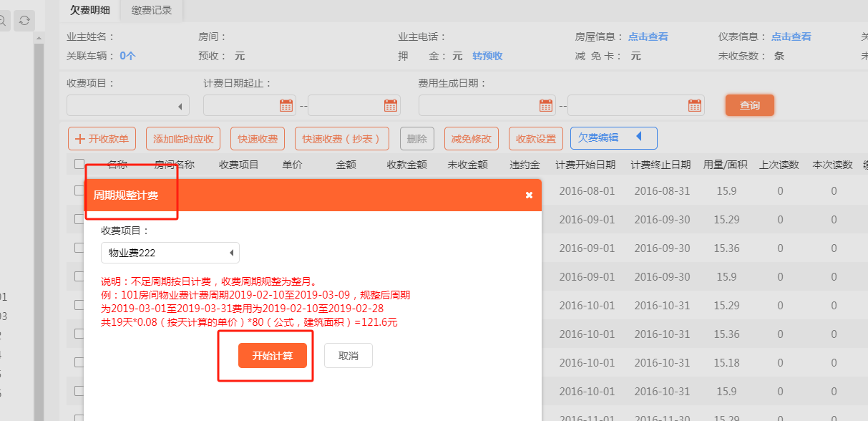Check the second table row checkbox

point(79,220)
